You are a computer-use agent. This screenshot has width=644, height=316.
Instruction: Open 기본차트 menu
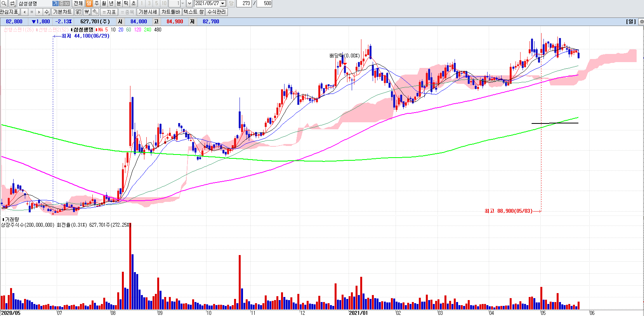(62, 12)
